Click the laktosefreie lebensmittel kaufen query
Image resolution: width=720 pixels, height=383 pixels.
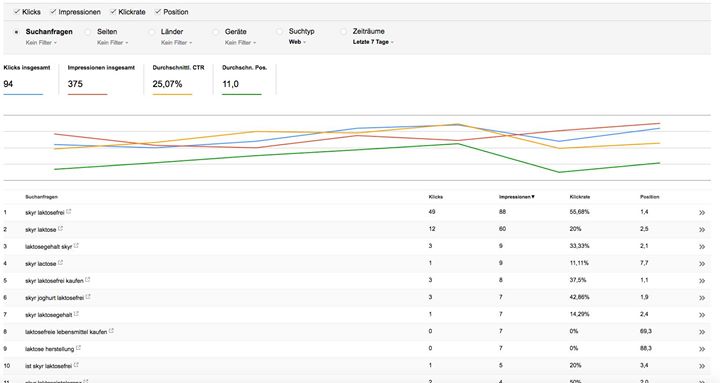click(x=66, y=332)
